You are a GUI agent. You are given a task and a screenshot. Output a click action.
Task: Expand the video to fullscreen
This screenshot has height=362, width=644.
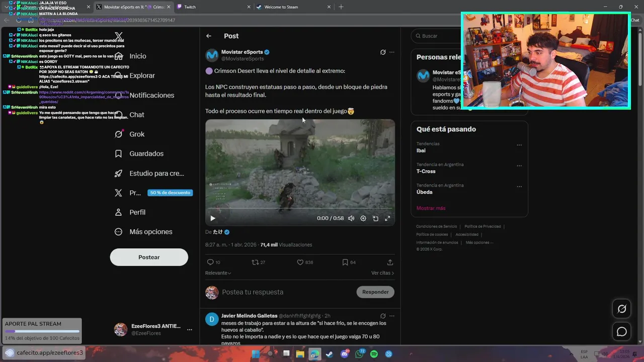tap(387, 218)
